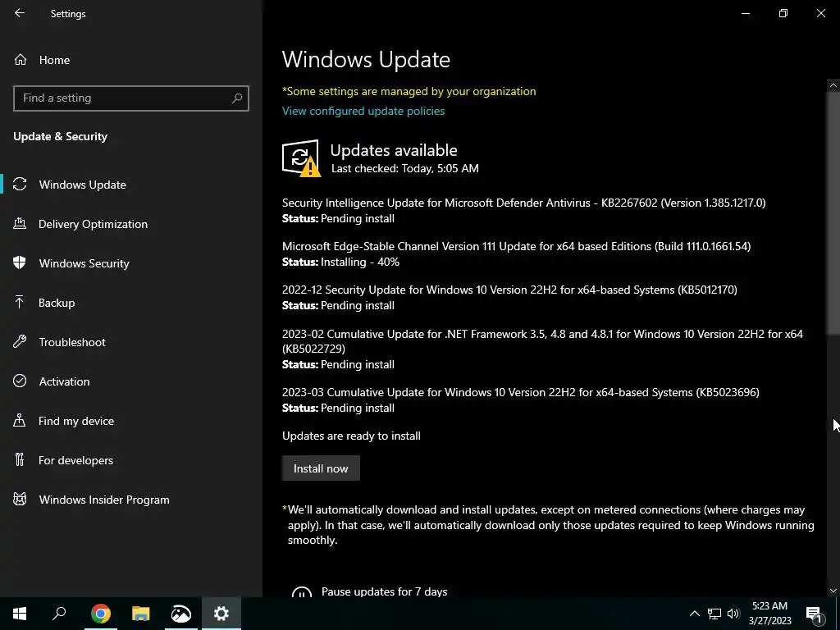Click the Windows Update sync icon in sidebar
Viewport: 840px width, 630px height.
tap(20, 185)
